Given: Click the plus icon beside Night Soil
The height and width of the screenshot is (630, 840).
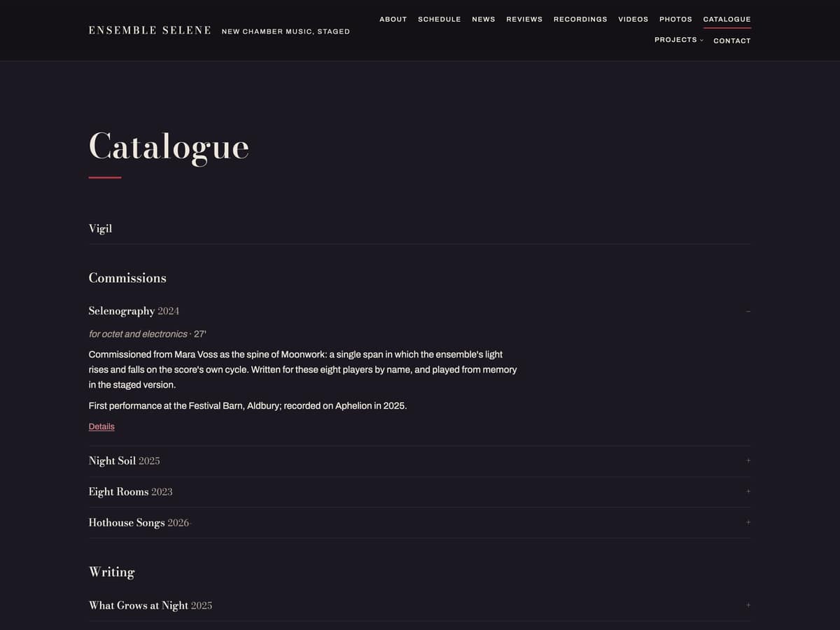Looking at the screenshot, I should click(x=748, y=461).
